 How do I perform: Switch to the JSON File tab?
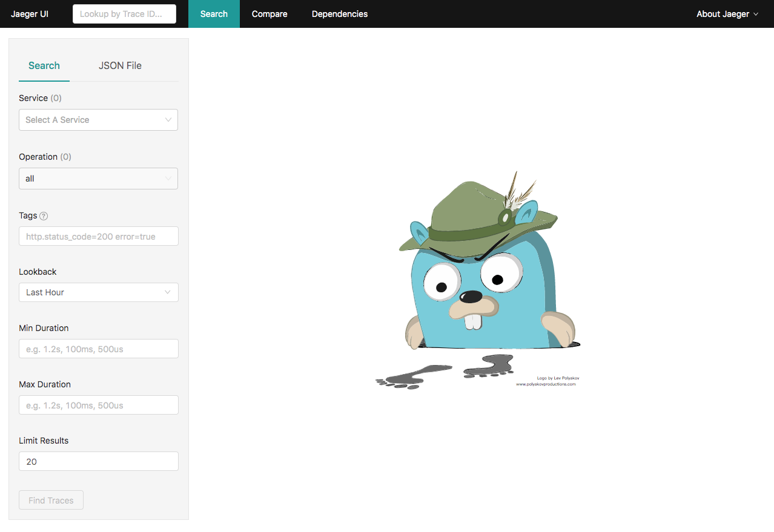tap(120, 65)
